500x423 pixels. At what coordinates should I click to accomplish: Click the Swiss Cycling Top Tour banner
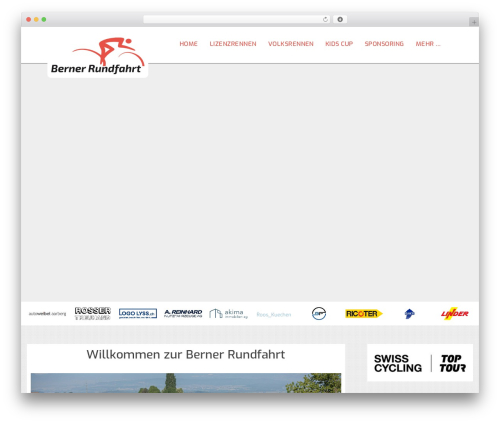pos(420,363)
